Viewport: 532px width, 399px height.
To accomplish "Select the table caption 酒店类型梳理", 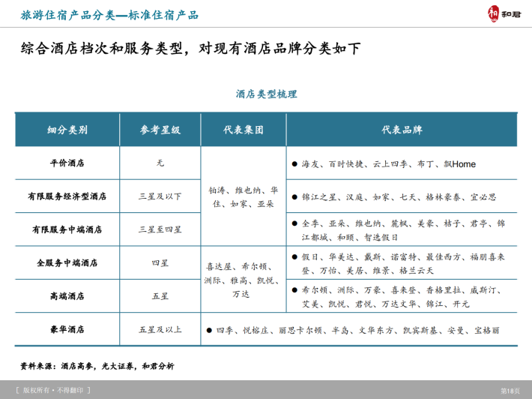I will coord(266,94).
